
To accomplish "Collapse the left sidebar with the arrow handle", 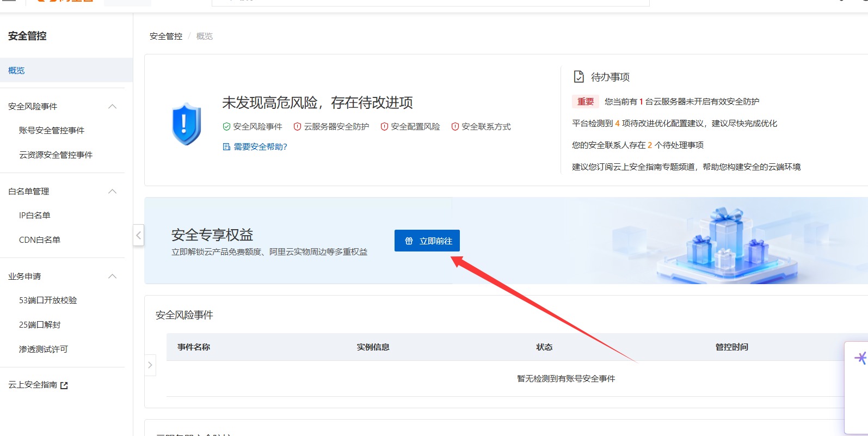I will coord(139,235).
